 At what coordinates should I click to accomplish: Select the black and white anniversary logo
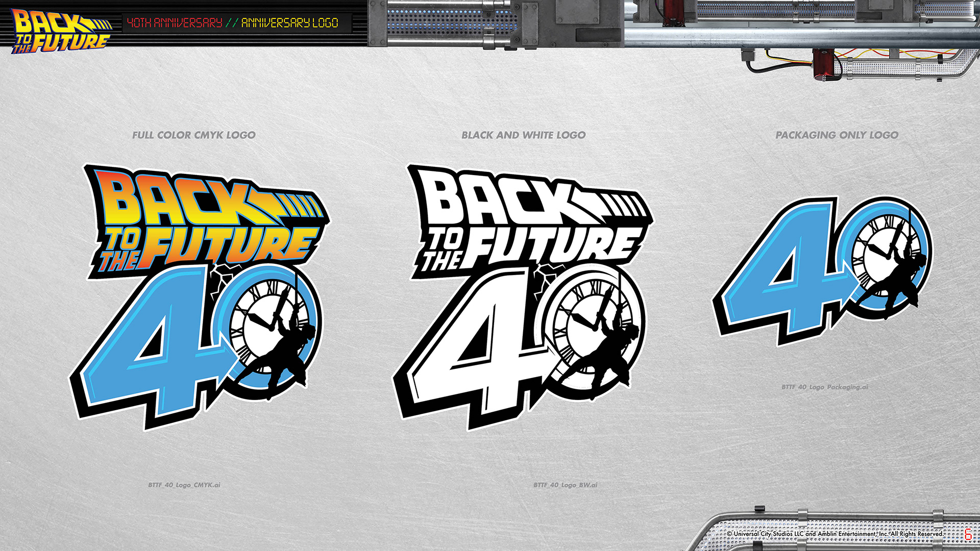point(523,297)
